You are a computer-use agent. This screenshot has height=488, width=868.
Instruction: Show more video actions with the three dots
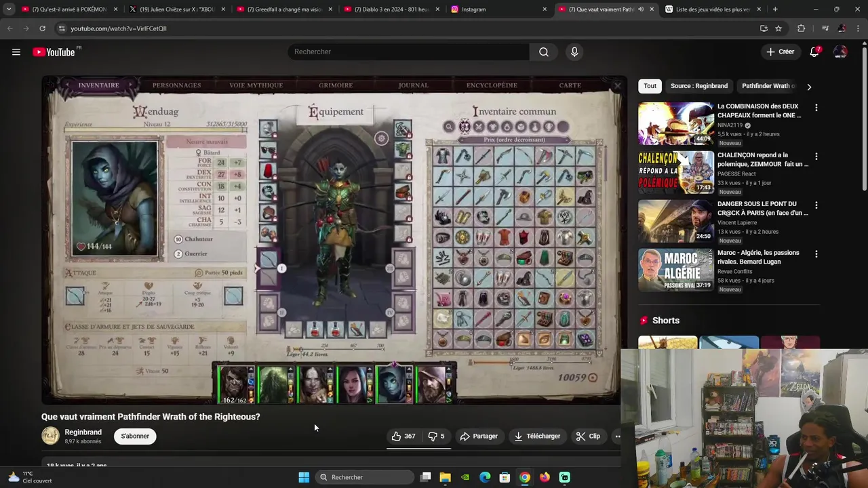(617, 436)
